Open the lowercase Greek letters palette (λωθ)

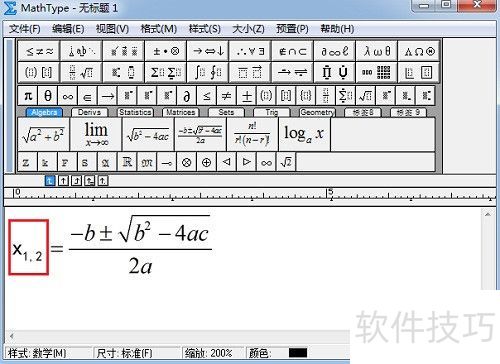[x=376, y=51]
